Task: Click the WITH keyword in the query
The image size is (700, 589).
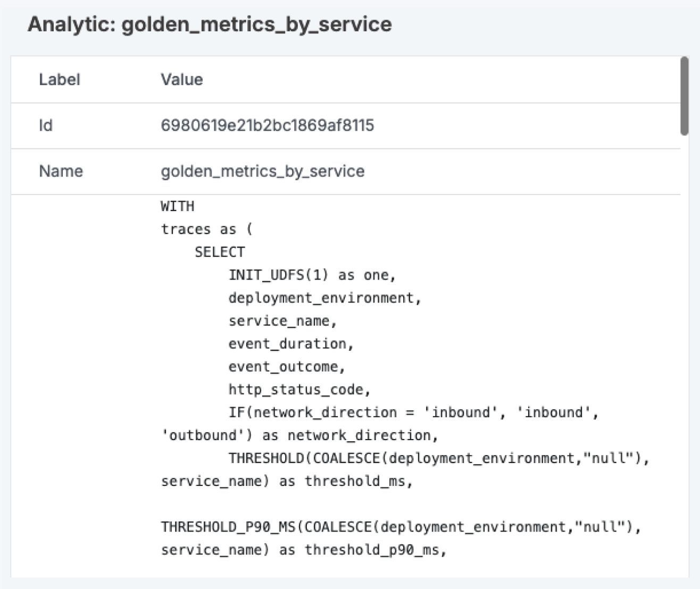Action: (178, 206)
